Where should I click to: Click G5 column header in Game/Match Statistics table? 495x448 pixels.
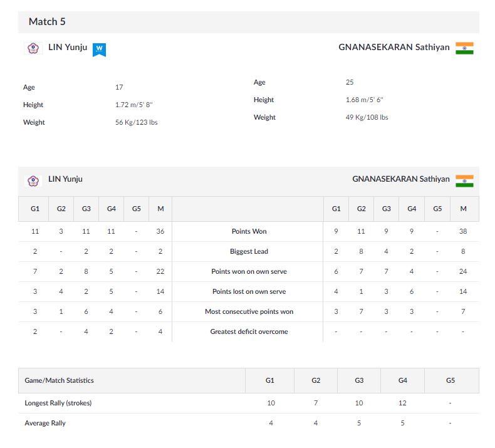click(x=451, y=380)
